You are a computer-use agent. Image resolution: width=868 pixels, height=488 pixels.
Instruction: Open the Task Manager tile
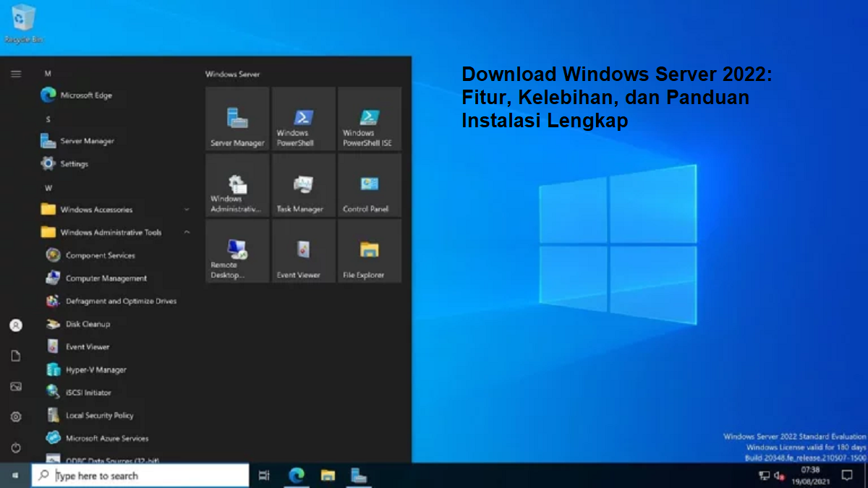click(x=302, y=185)
